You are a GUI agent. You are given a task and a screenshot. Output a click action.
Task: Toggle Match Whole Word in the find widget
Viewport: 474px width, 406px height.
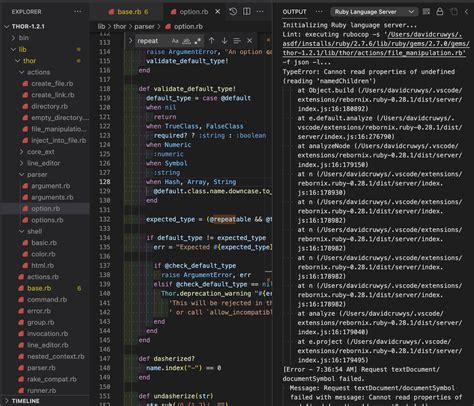click(186, 41)
